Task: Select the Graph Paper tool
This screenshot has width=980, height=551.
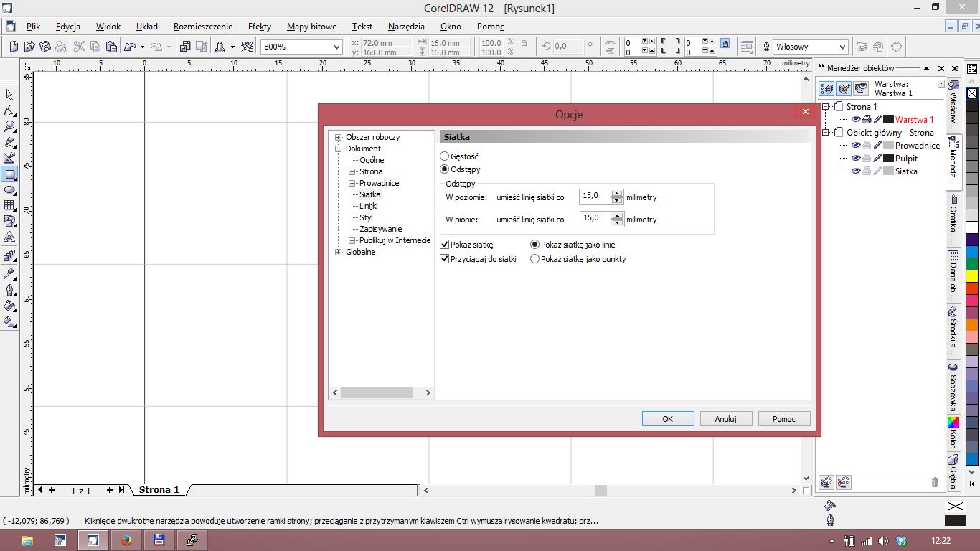Action: pos(10,205)
